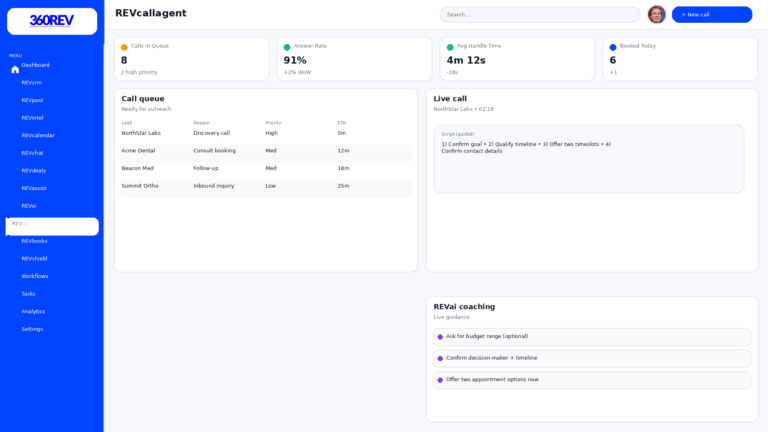
Task: Click the 360REV logo
Action: coord(52,21)
